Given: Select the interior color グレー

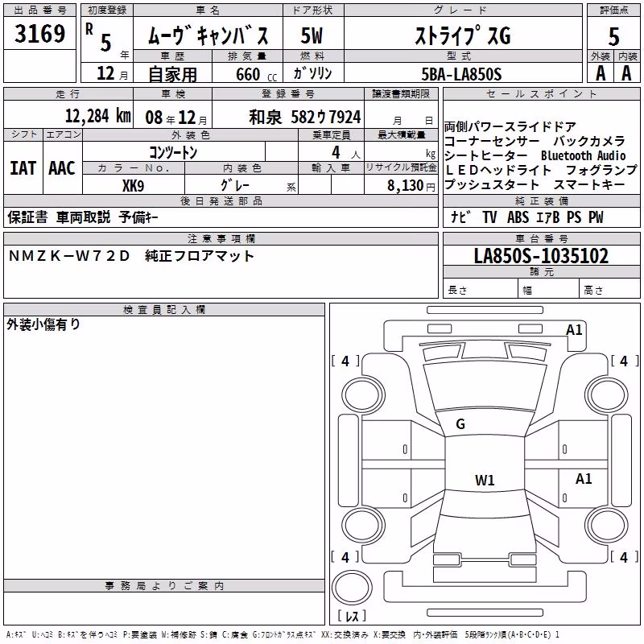Looking at the screenshot, I should [x=235, y=185].
